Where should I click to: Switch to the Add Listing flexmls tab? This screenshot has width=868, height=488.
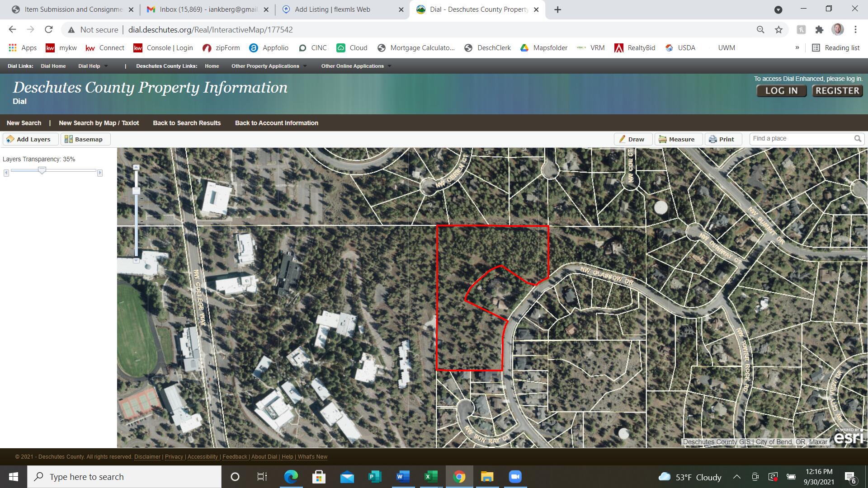click(332, 9)
